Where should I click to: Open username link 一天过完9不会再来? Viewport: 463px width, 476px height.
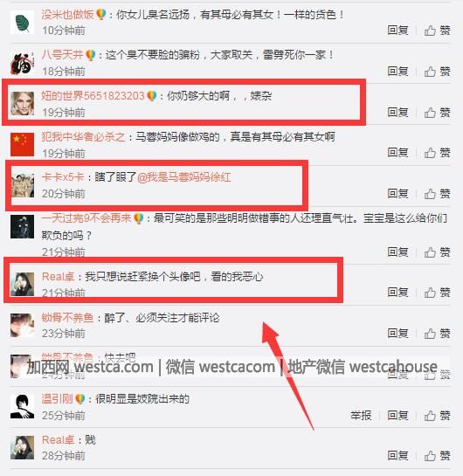86,217
